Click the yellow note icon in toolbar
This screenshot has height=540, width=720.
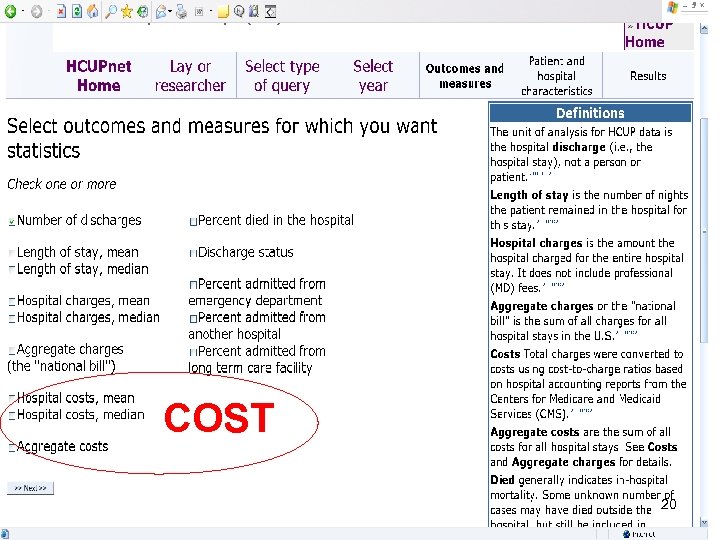pos(223,12)
